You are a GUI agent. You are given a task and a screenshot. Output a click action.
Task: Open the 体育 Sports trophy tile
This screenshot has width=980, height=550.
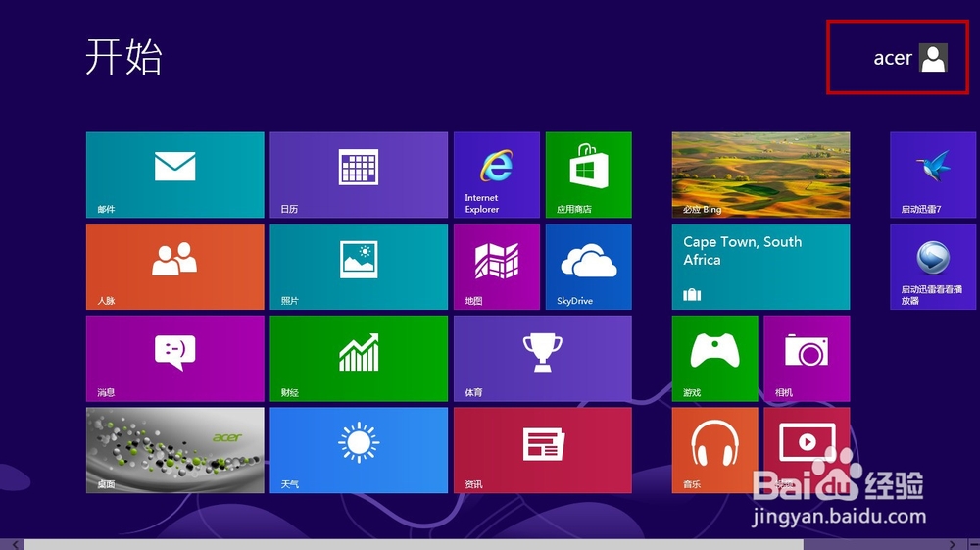[543, 358]
